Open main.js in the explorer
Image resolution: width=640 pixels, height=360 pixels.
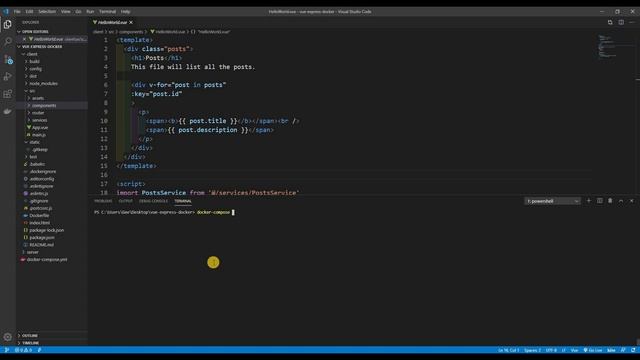39,135
